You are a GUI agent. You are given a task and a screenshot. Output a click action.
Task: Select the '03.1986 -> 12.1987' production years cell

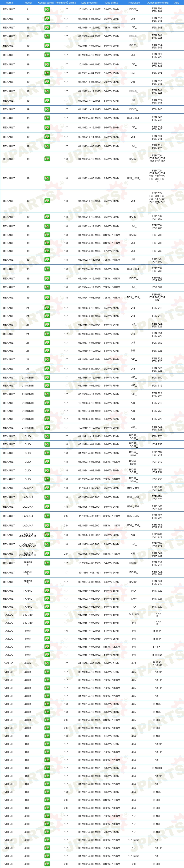(x=89, y=308)
